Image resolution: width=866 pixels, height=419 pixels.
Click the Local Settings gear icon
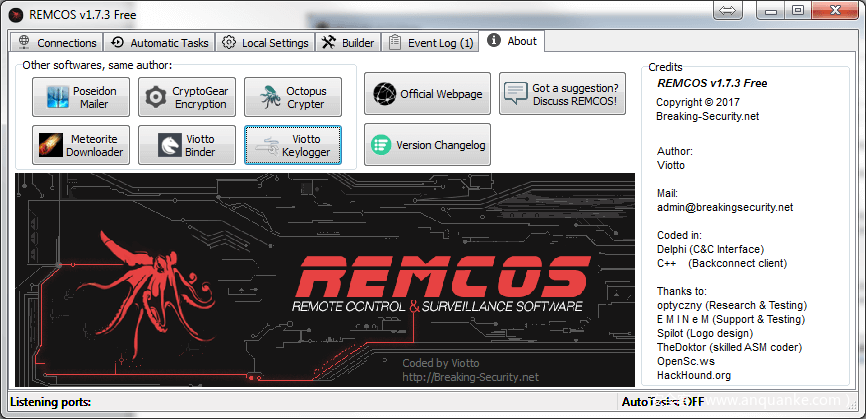(x=229, y=43)
